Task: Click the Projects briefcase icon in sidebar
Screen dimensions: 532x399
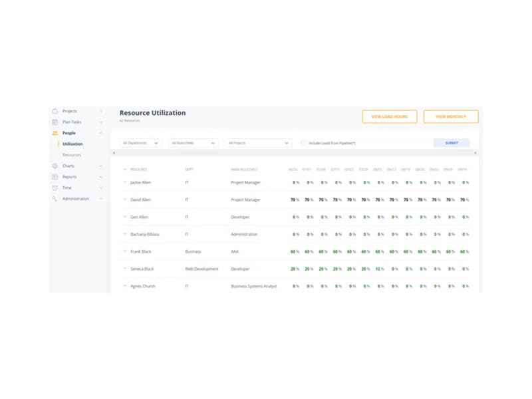Action: pos(55,111)
